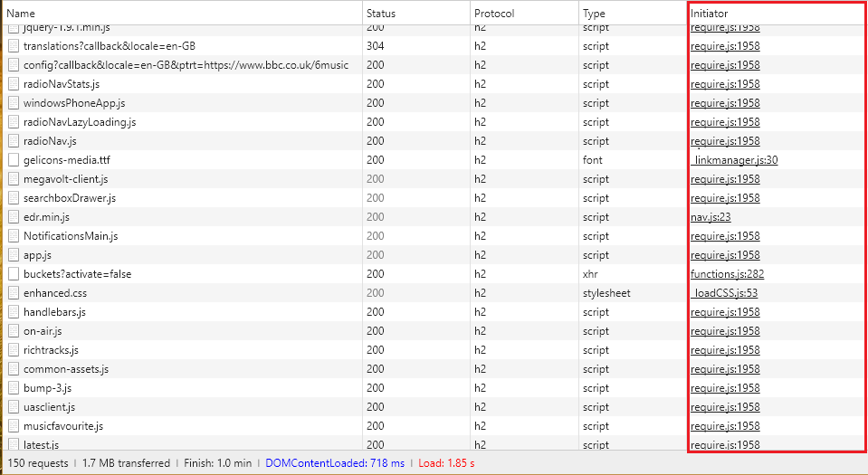Select the gelicons-media.ttf font request
This screenshot has height=475, width=868.
pos(67,160)
